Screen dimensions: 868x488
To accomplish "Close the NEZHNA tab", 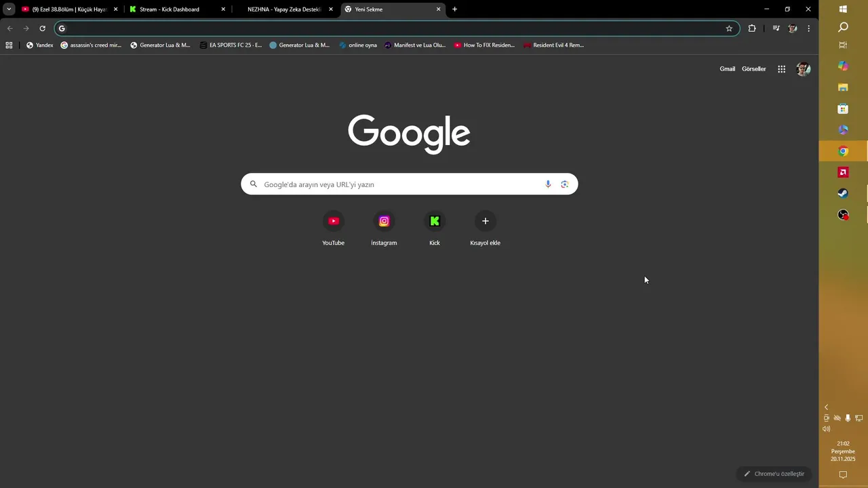I will (x=331, y=9).
